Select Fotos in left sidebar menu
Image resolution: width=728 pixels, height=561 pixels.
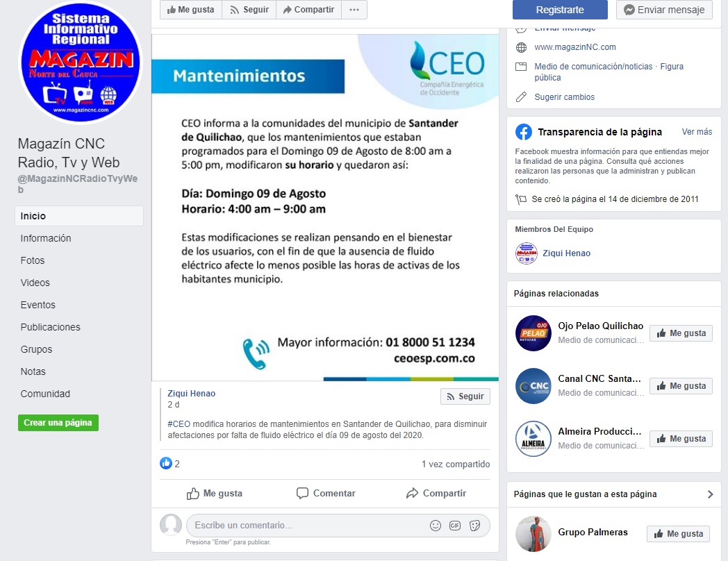click(33, 260)
